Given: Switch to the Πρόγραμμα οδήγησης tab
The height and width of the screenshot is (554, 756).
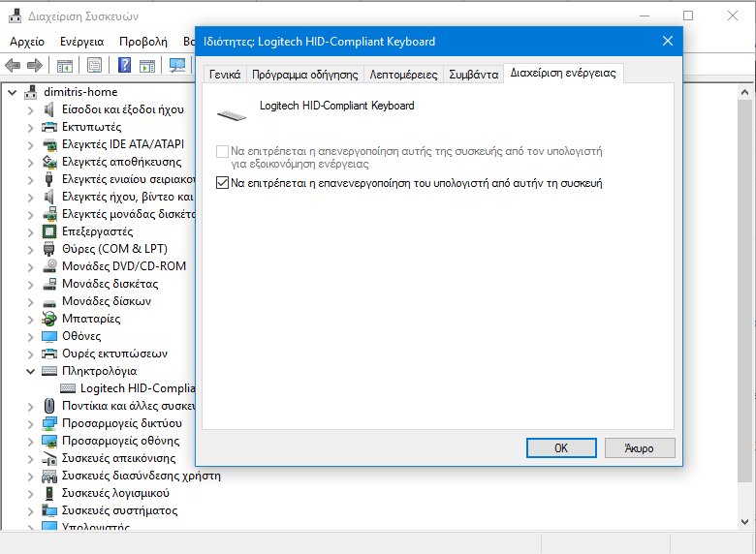Looking at the screenshot, I should click(x=304, y=75).
